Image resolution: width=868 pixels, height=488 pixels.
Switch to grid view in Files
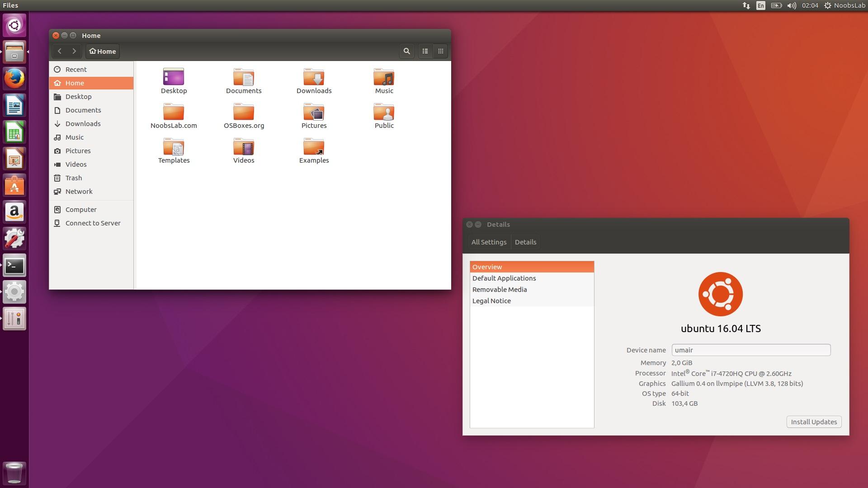click(441, 52)
